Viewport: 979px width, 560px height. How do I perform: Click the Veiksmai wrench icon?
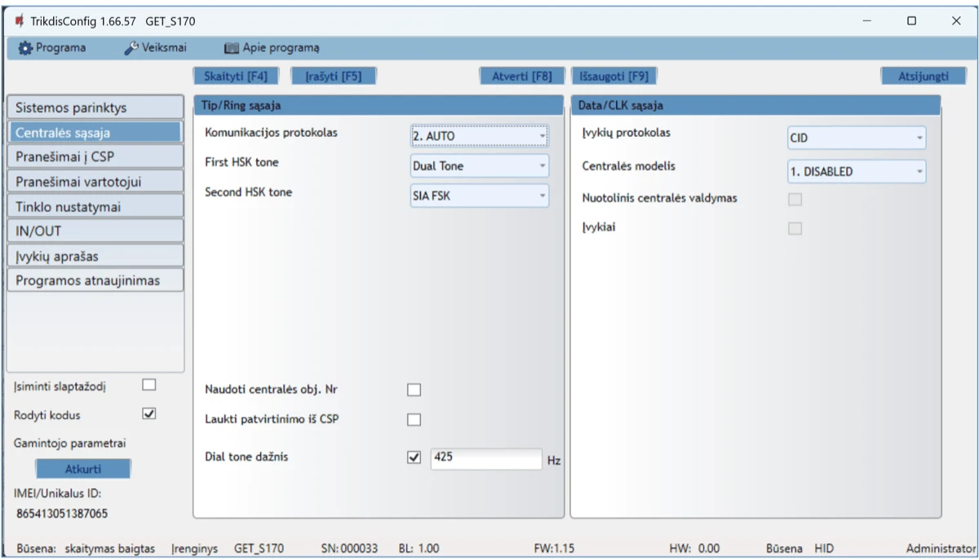(x=131, y=48)
